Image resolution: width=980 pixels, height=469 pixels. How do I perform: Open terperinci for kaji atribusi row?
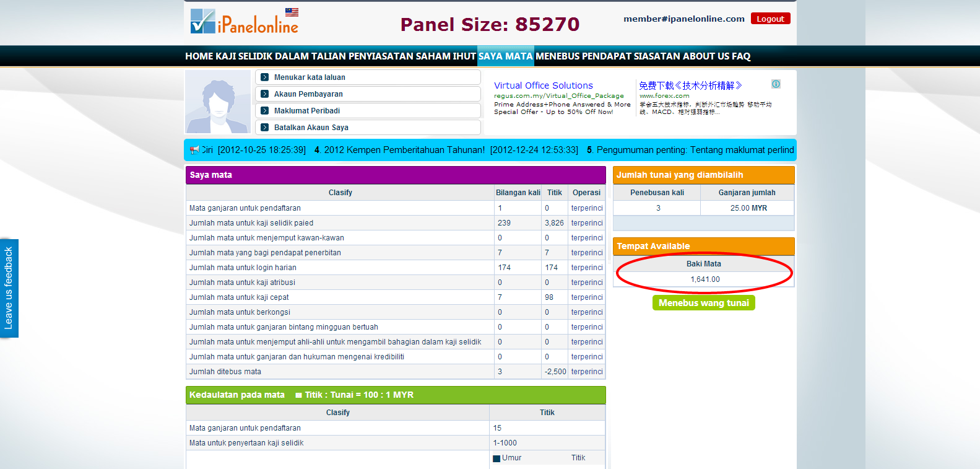click(587, 283)
